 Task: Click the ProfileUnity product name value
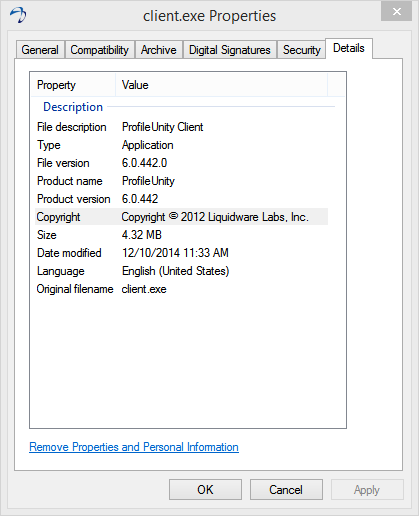[x=148, y=181]
